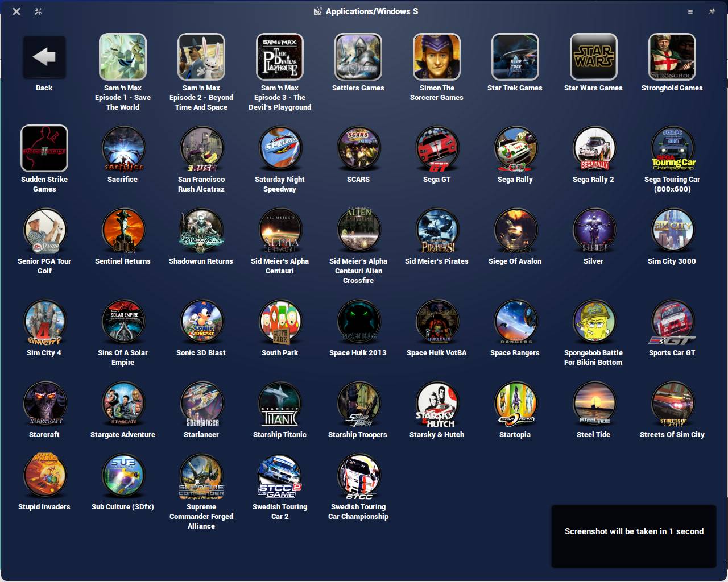Click the Applications/Windows S title text

coord(372,11)
